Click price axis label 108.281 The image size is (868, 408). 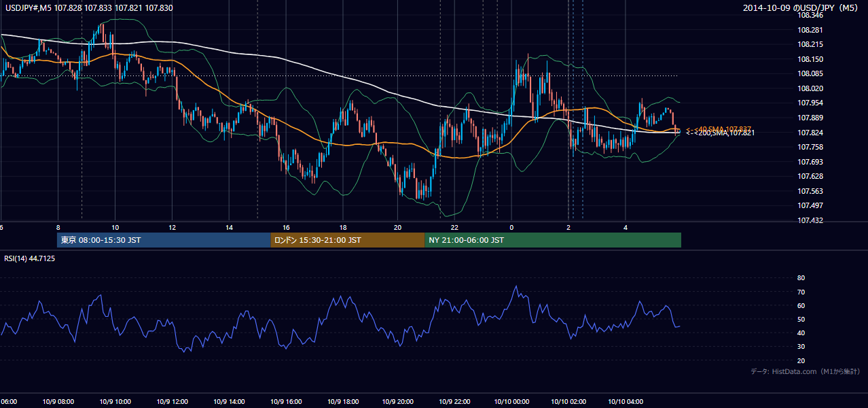[x=810, y=29]
